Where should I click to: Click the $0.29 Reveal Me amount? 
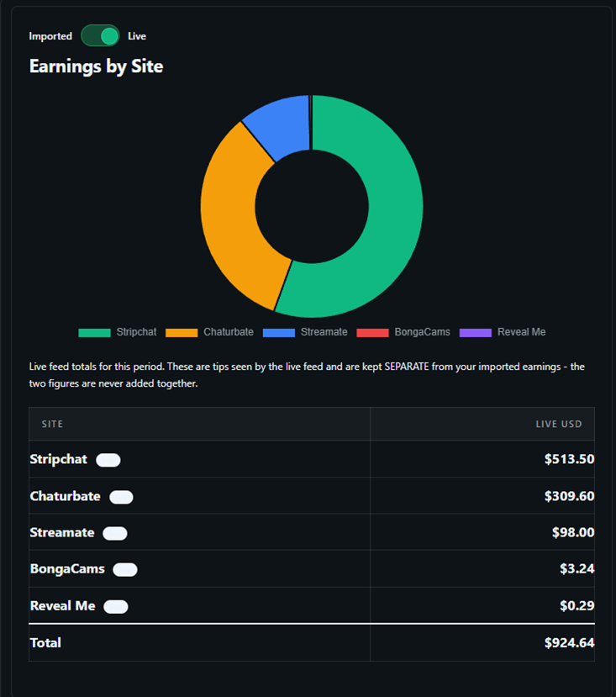(x=577, y=606)
